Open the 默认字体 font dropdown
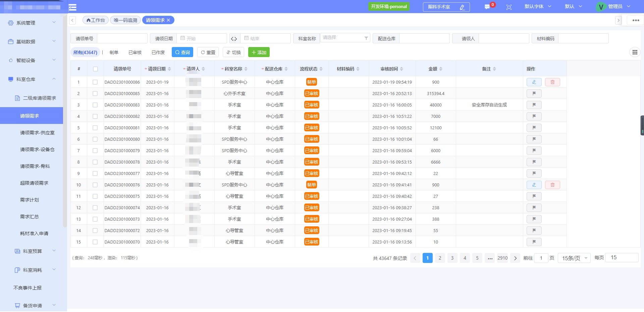 [x=538, y=7]
